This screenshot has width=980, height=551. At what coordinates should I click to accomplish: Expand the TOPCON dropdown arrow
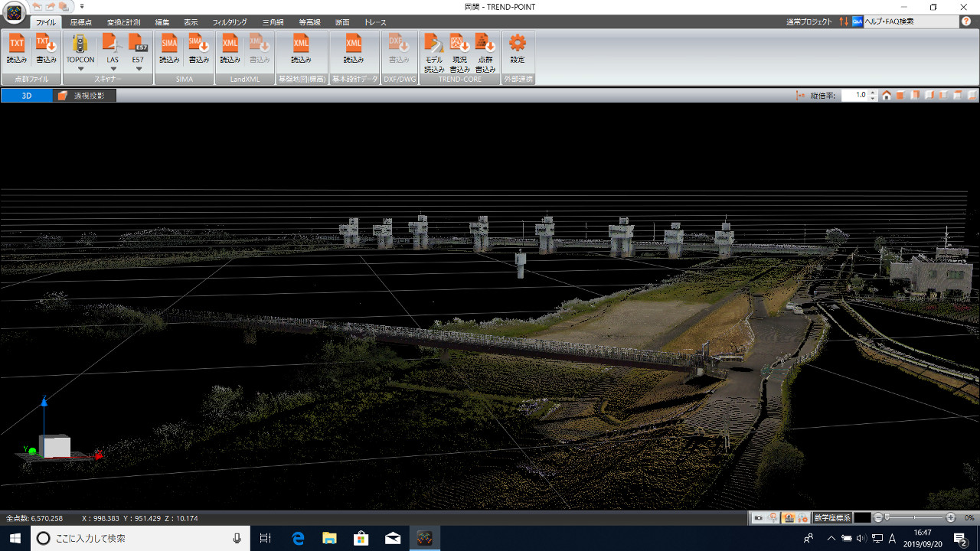click(x=80, y=69)
